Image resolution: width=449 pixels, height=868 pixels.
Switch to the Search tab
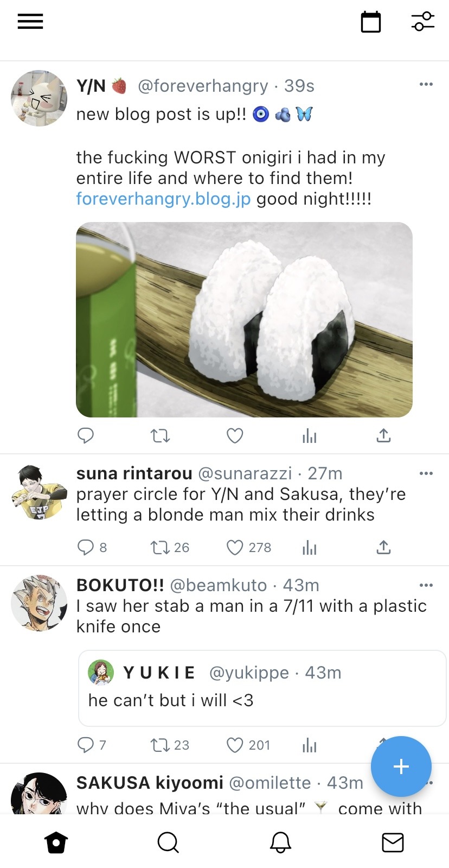pos(168,842)
